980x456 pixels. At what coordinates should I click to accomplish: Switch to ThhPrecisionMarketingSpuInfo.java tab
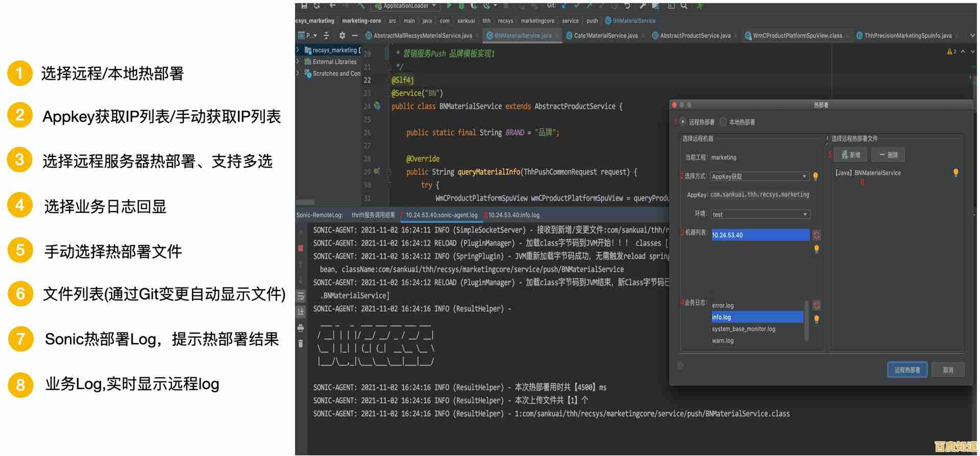click(x=908, y=36)
